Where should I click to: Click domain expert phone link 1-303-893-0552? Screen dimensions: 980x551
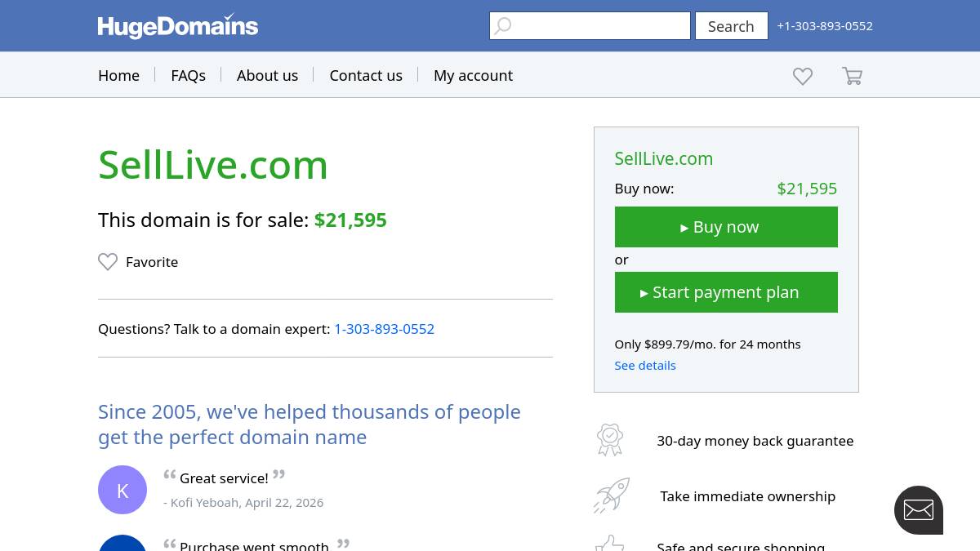384,329
